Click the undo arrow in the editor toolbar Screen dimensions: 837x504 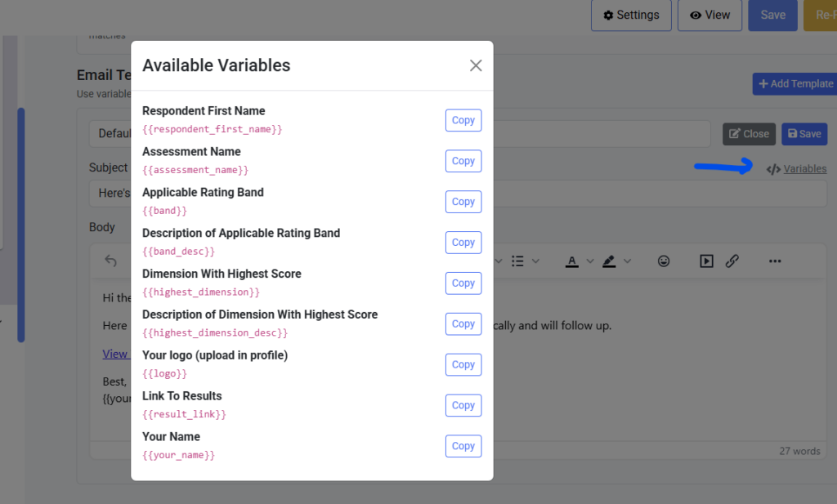point(109,258)
